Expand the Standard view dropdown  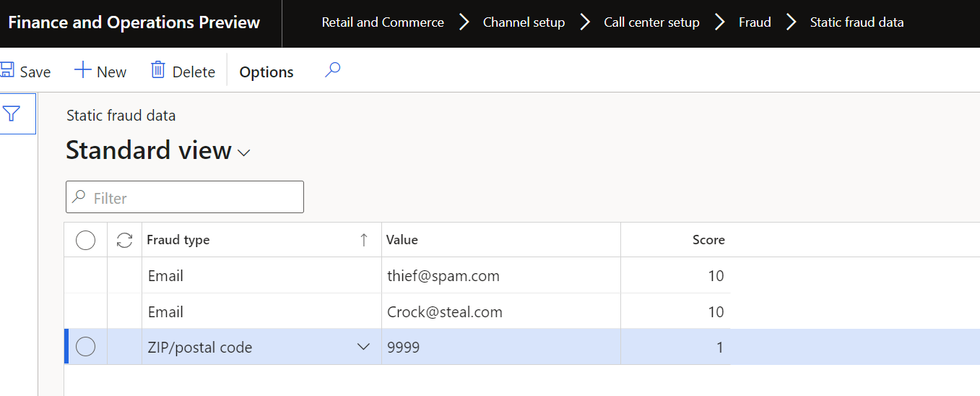click(244, 152)
